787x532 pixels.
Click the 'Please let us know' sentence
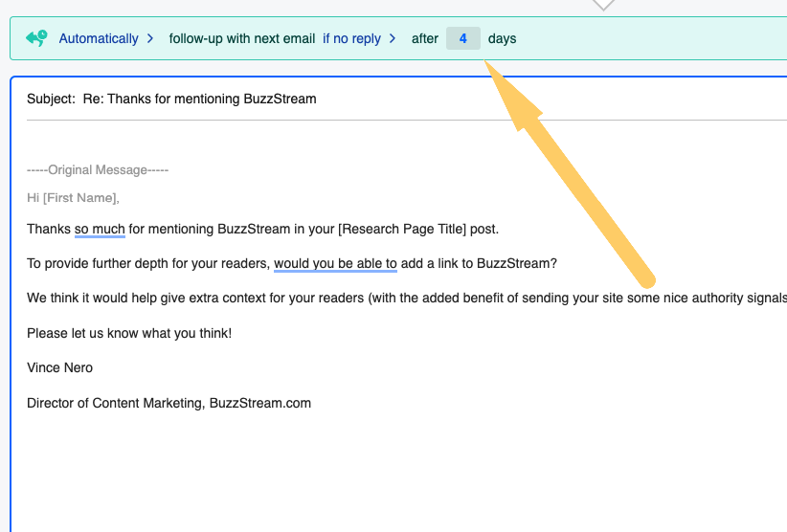pos(129,333)
